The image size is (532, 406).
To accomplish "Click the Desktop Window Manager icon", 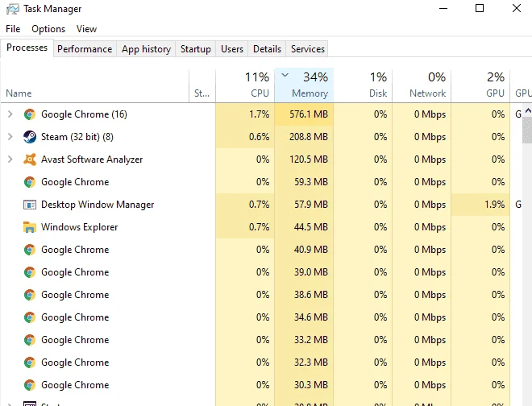I will pos(30,205).
